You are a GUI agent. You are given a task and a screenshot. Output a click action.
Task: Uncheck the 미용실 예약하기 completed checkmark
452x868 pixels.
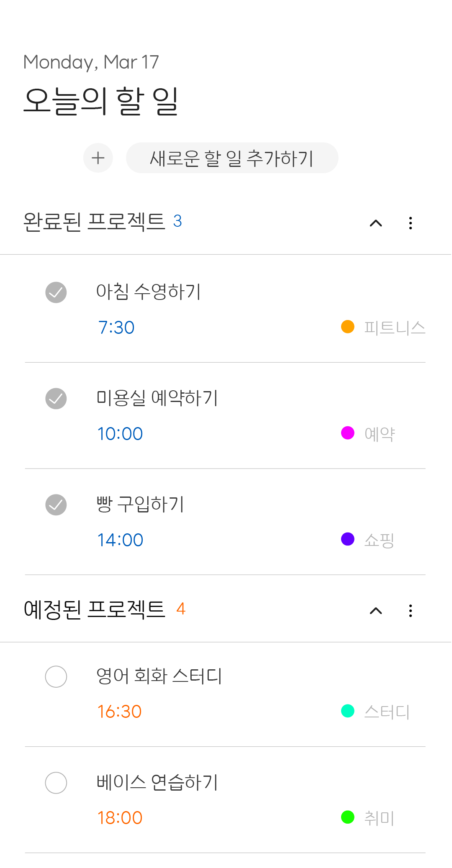coord(56,399)
